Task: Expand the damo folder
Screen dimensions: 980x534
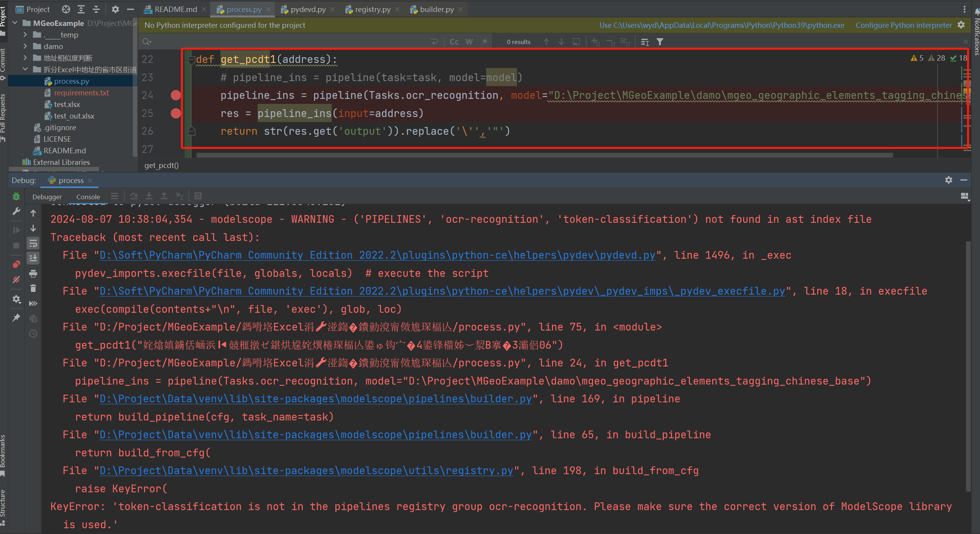Action: tap(25, 46)
